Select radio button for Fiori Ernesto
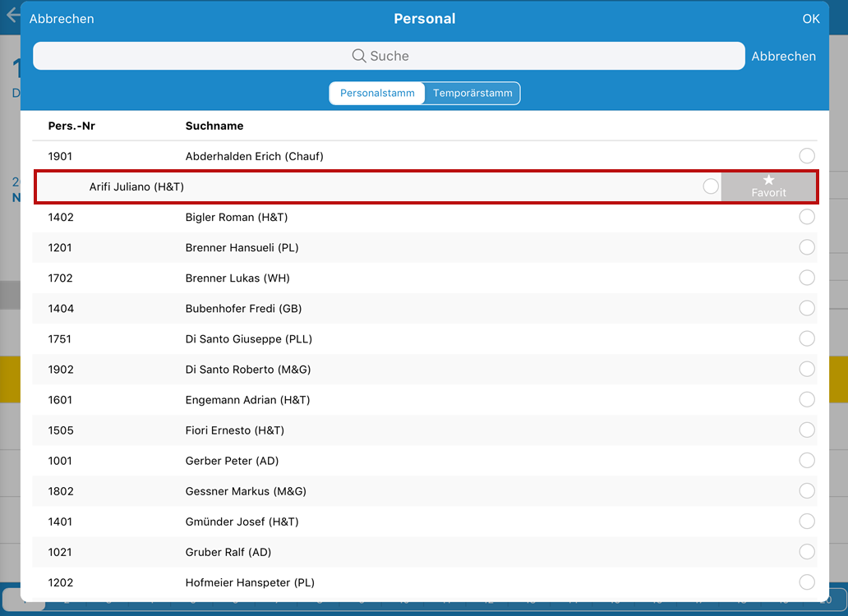Viewport: 848px width, 616px height. [x=806, y=430]
